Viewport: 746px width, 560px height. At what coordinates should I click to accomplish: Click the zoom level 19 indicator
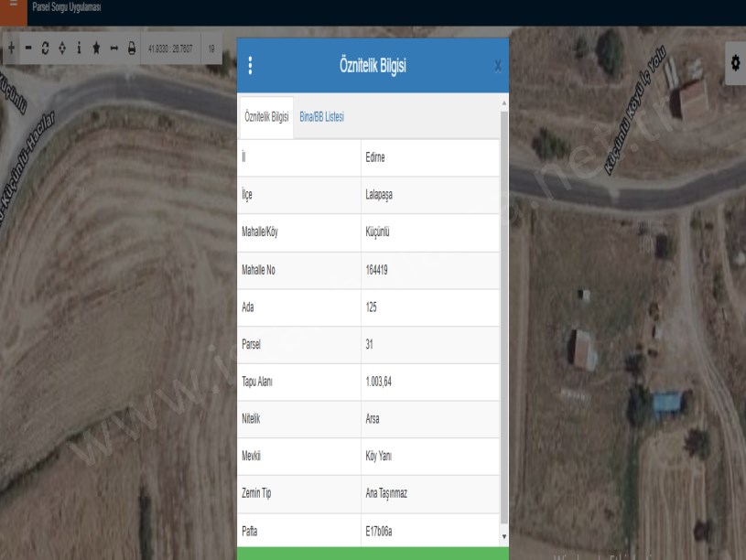[212, 48]
